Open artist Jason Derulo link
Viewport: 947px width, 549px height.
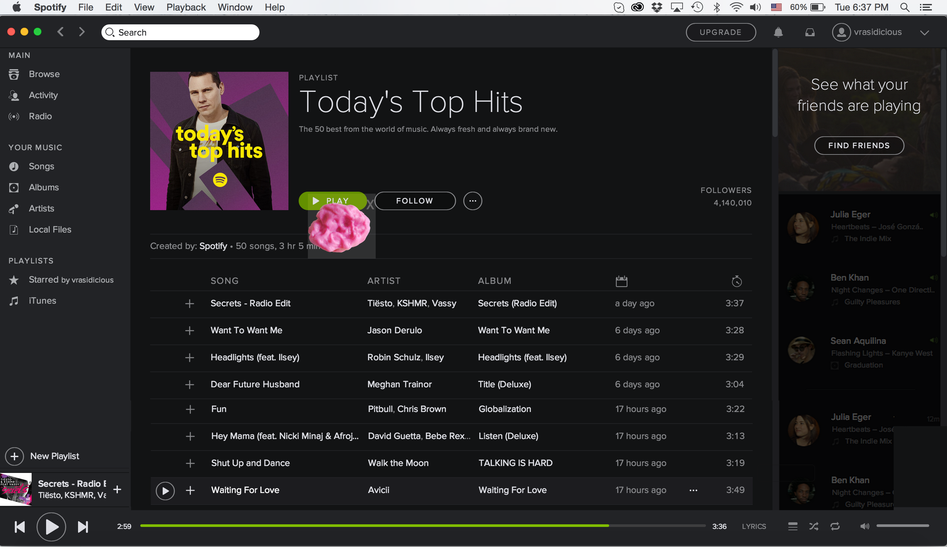point(394,330)
